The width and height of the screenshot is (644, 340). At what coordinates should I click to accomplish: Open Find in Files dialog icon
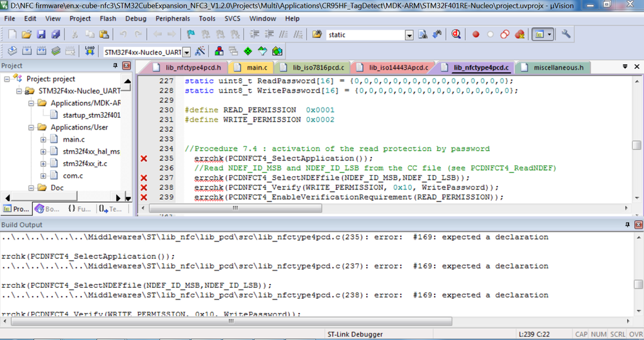(x=317, y=35)
